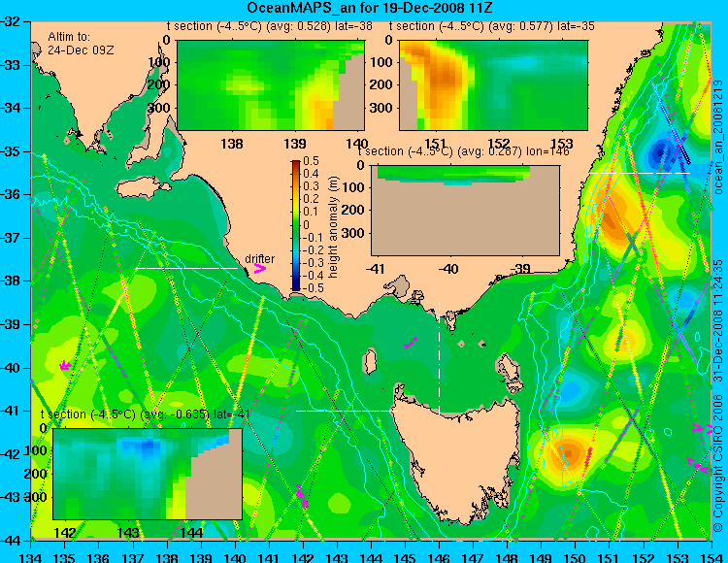728x563 pixels.
Task: Click the 154 longitude axis label
Action: click(711, 557)
